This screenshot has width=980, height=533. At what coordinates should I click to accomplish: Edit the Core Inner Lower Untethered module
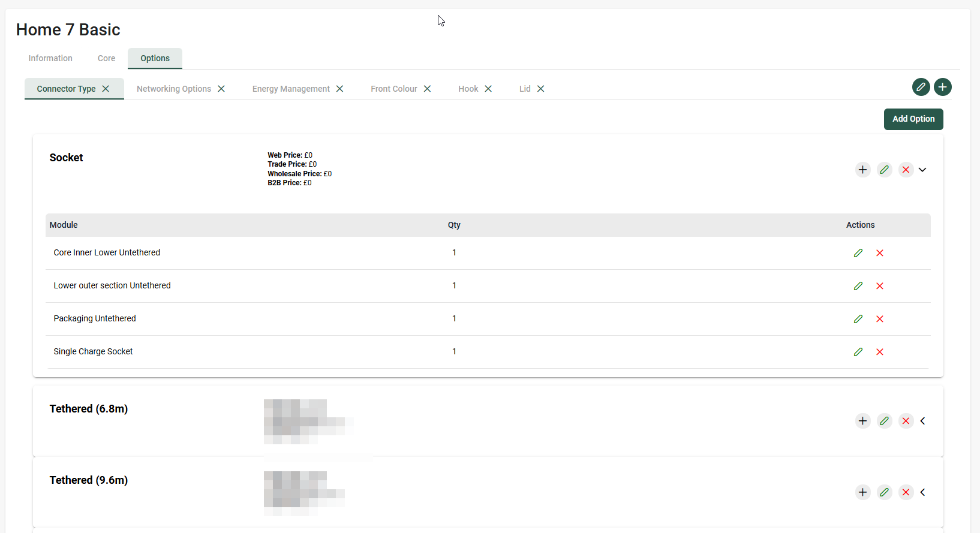click(x=858, y=253)
